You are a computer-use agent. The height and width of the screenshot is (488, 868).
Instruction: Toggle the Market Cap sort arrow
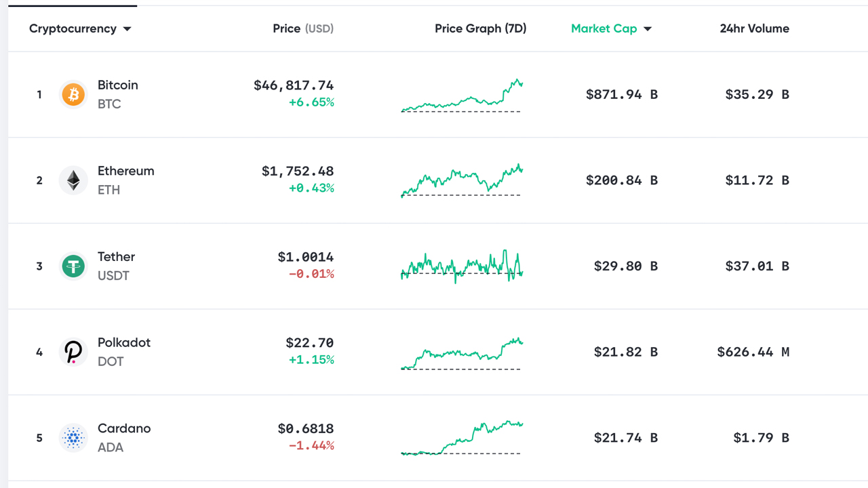[648, 29]
